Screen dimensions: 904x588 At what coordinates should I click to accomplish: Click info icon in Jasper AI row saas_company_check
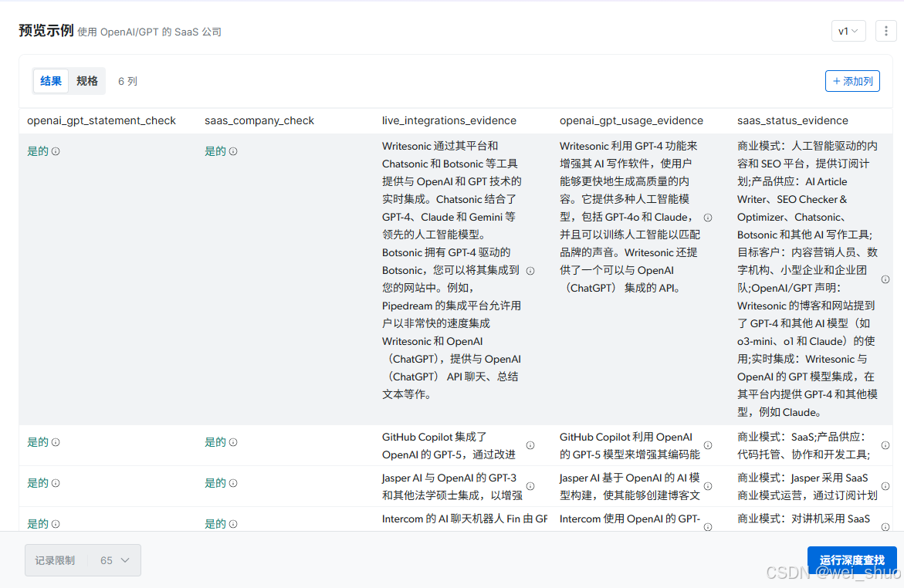pyautogui.click(x=233, y=484)
